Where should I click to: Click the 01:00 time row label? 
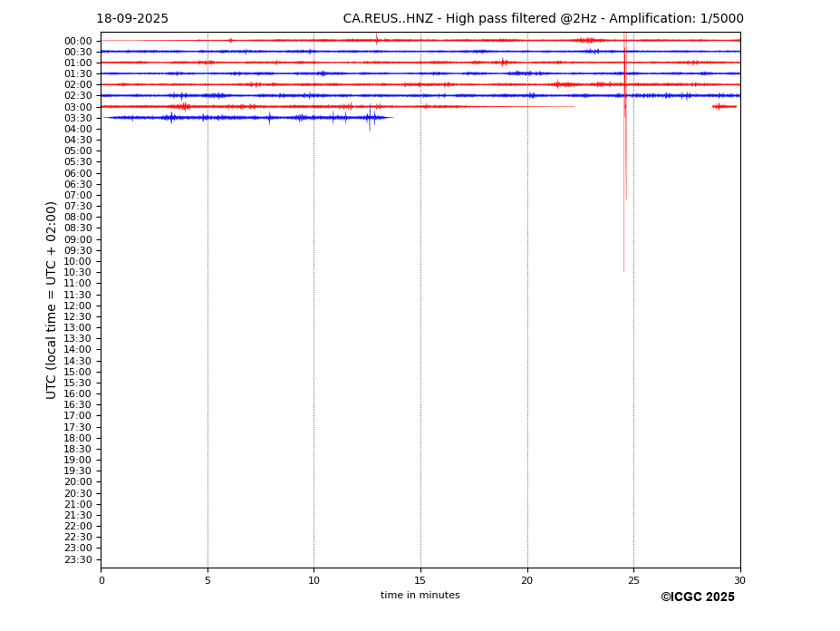click(x=78, y=63)
